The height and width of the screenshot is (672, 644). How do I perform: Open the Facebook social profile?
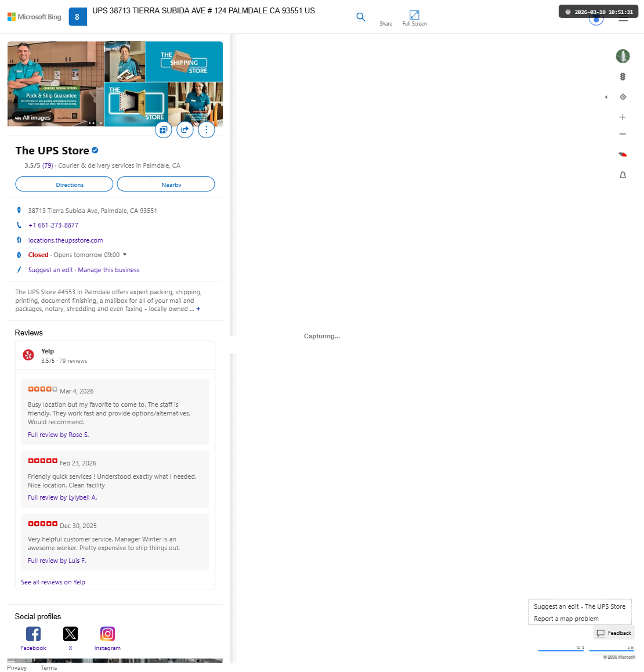click(34, 638)
